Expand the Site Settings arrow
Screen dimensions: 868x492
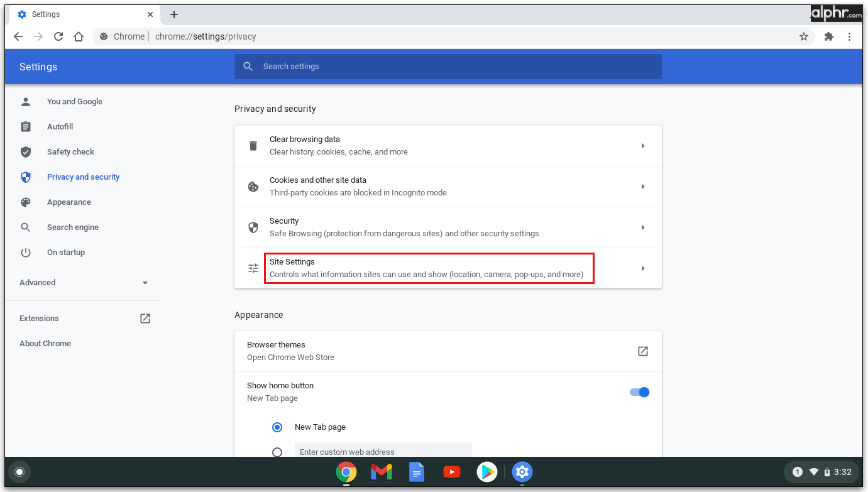[643, 268]
